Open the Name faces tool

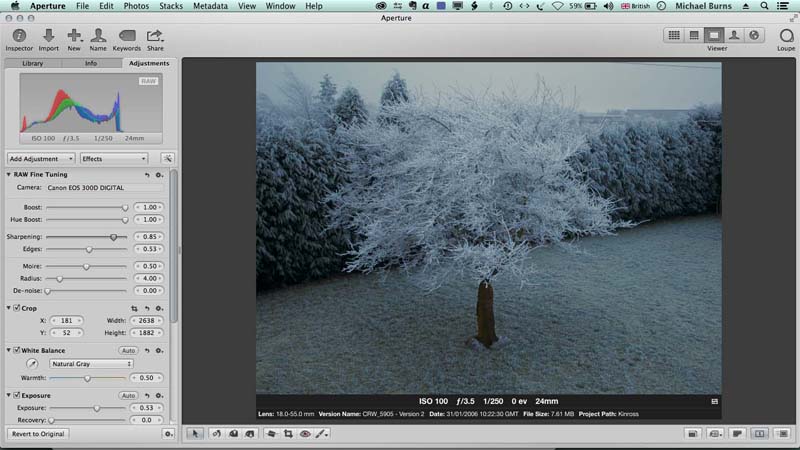(98, 39)
